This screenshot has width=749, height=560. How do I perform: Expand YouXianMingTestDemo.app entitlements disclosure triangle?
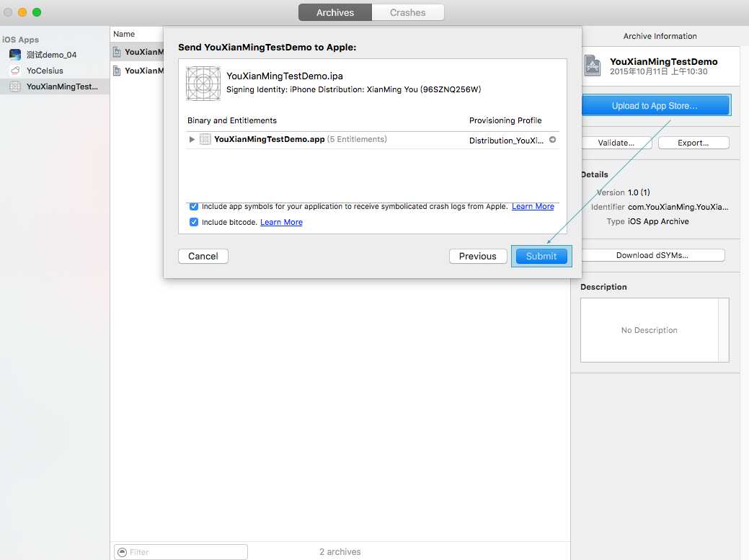pos(192,139)
